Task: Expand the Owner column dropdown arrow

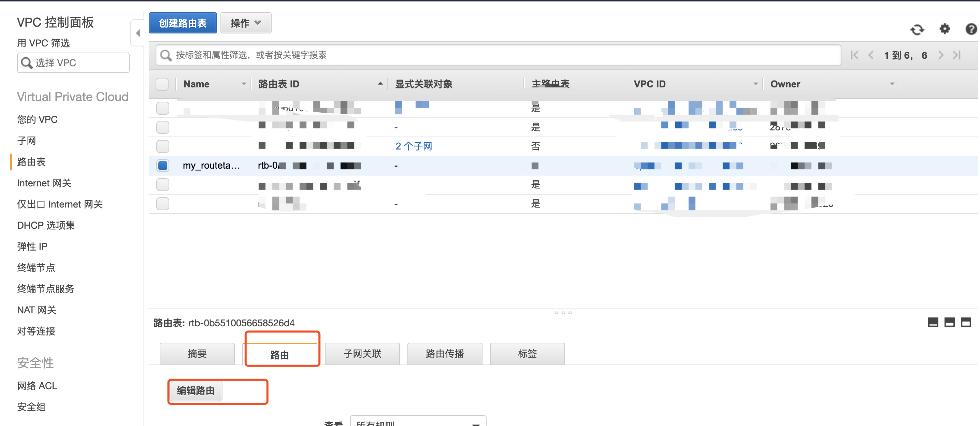Action: tap(892, 84)
